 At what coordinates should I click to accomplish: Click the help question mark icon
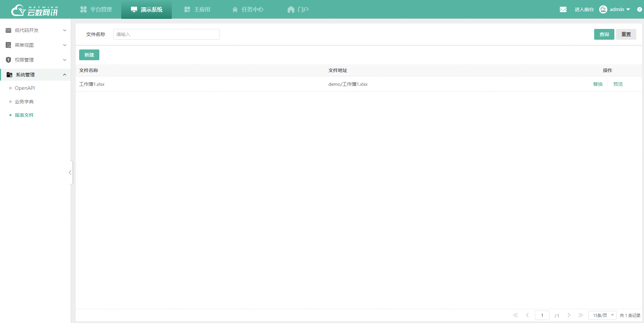(639, 9)
